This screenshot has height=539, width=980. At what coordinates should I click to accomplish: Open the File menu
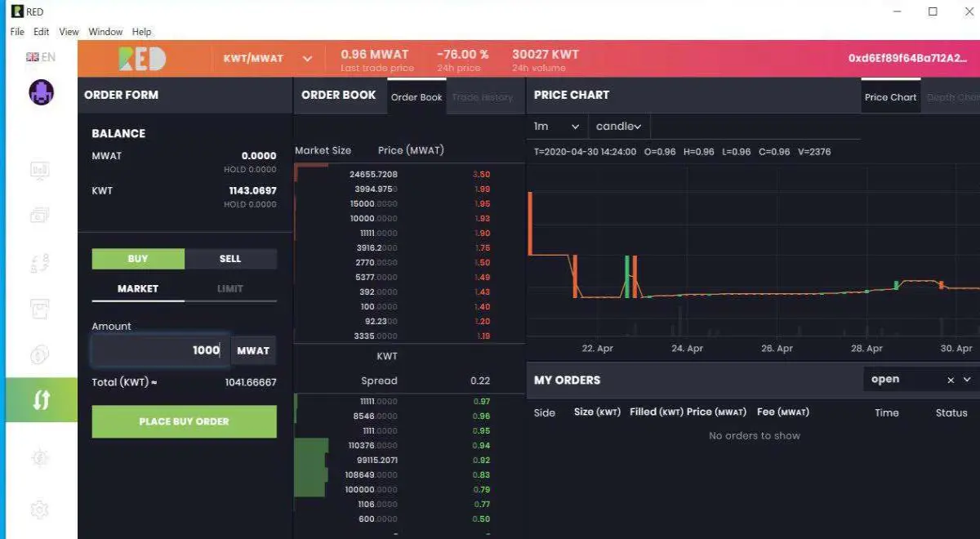pyautogui.click(x=17, y=32)
